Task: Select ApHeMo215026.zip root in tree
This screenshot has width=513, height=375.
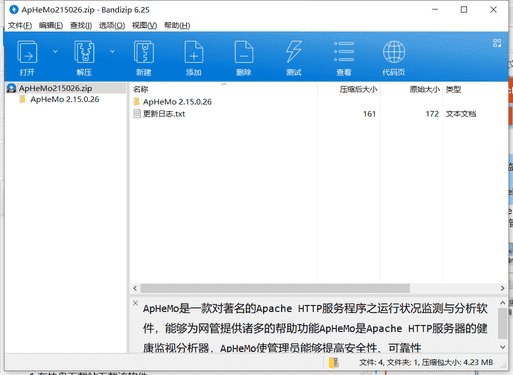Action: pyautogui.click(x=55, y=88)
